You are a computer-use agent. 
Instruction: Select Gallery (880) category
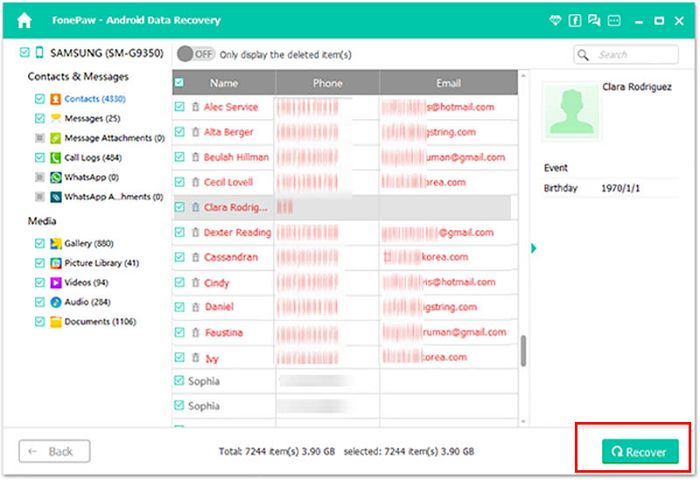pos(89,243)
